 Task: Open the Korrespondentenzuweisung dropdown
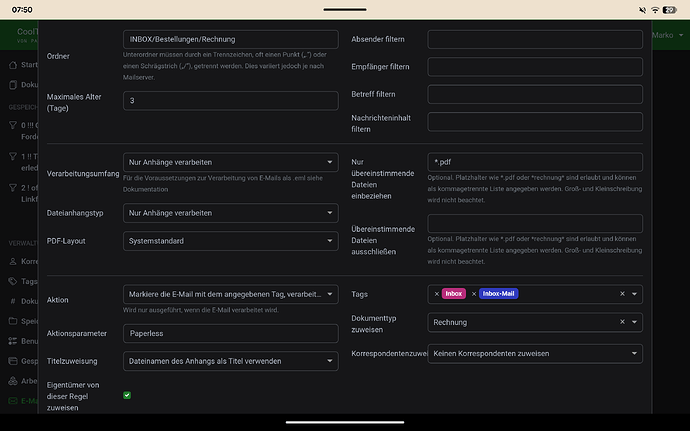click(535, 354)
